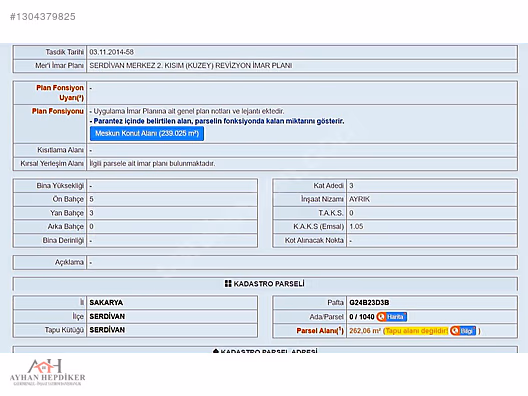The width and height of the screenshot is (528, 396).
Task: Select the T.A.K.S. value 0
Action: click(x=351, y=213)
